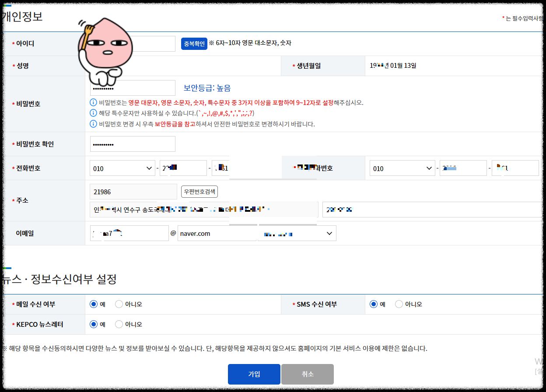Open the 010 prefix dropdown for the mobile number

pos(402,168)
